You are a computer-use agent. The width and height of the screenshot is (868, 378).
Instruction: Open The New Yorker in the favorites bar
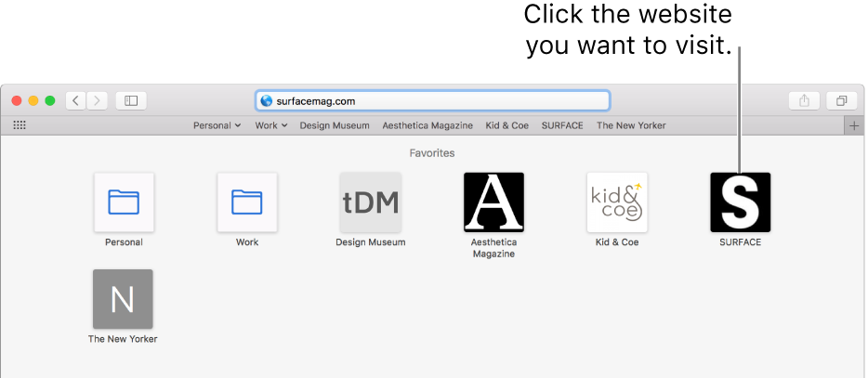pos(631,125)
